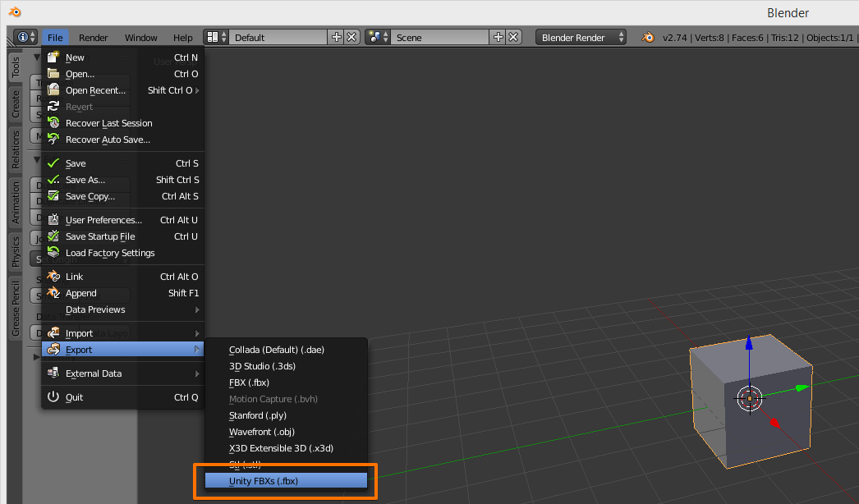
Task: Switch to the Animation tab
Action: click(x=16, y=203)
